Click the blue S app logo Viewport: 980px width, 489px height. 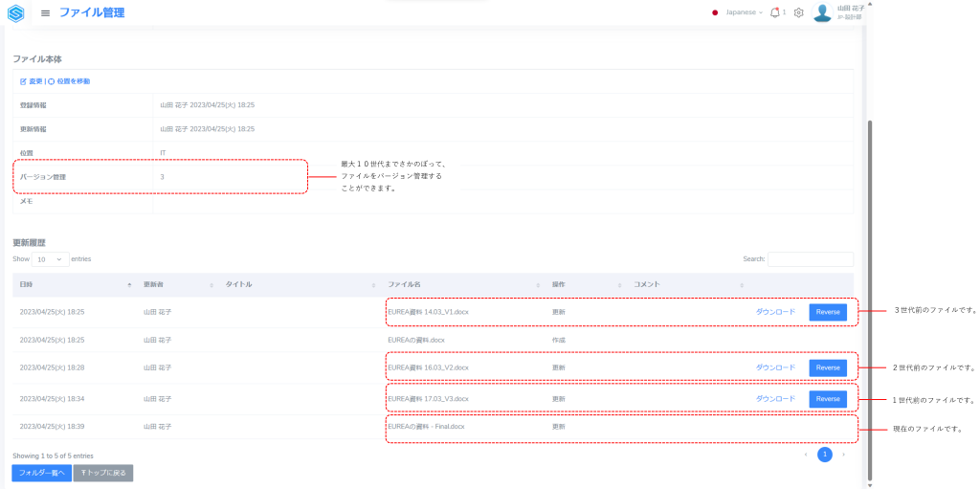pyautogui.click(x=16, y=13)
